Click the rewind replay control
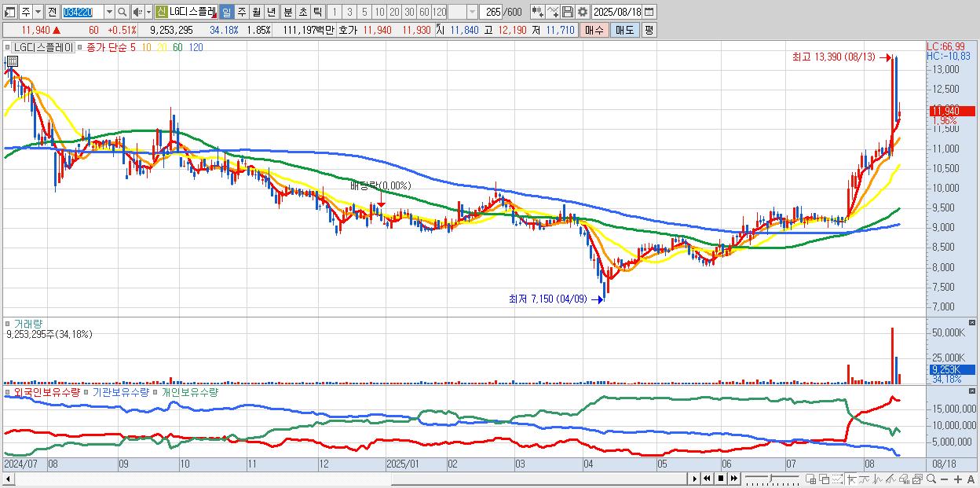Viewport: 980px width, 488px height. 707,479
